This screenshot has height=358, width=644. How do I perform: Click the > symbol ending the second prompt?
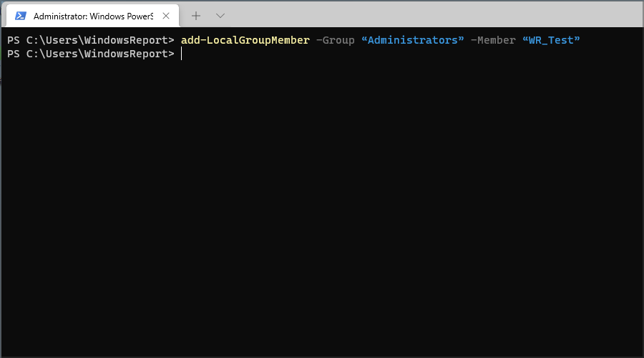pyautogui.click(x=171, y=54)
